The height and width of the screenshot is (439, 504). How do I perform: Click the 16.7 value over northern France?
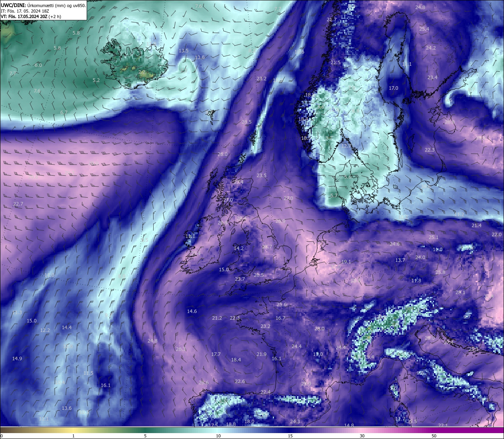pos(280,318)
